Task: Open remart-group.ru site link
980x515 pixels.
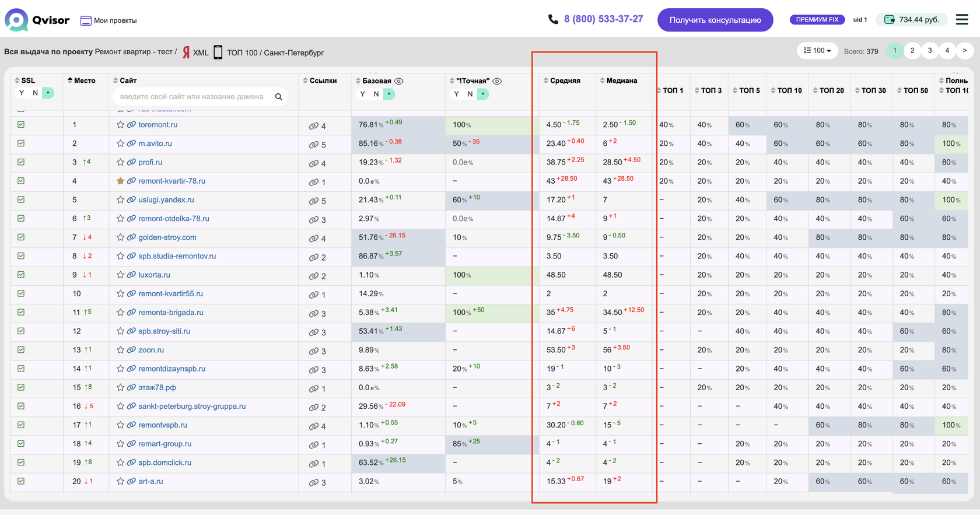Action: pos(165,444)
